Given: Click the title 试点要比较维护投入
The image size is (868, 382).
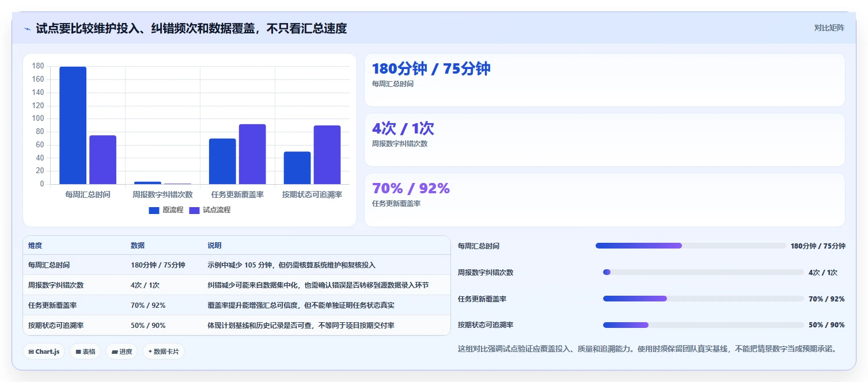Looking at the screenshot, I should 191,29.
